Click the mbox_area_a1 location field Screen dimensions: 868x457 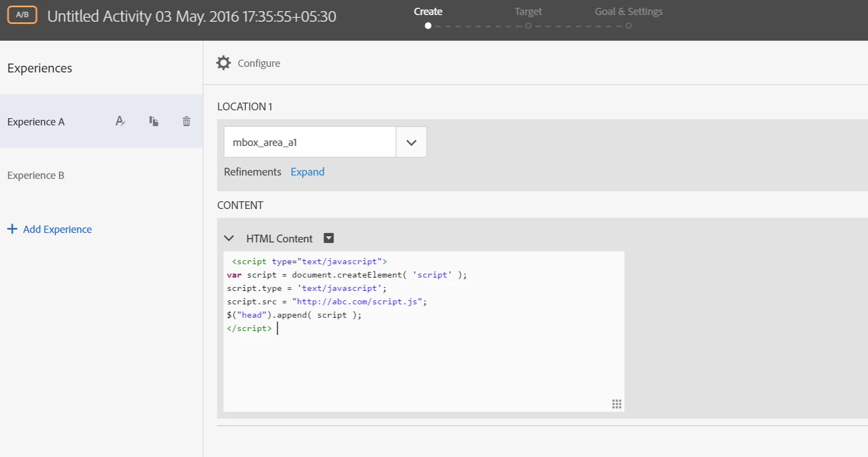click(310, 142)
